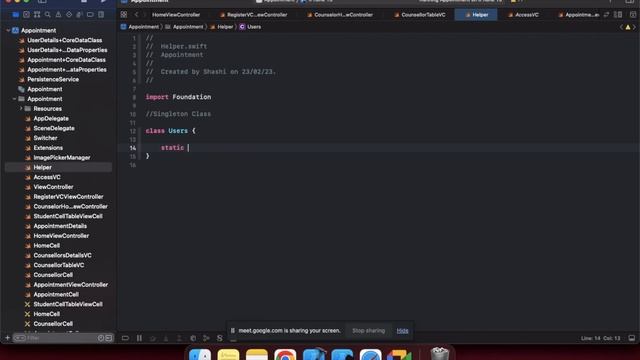Toggle the console pane at bottom right
The height and width of the screenshot is (360, 640).
click(632, 338)
